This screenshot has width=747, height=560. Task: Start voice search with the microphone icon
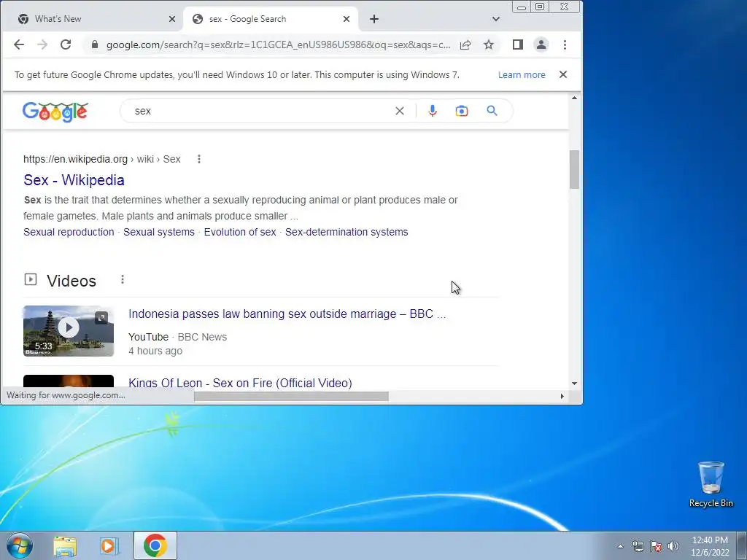(432, 111)
